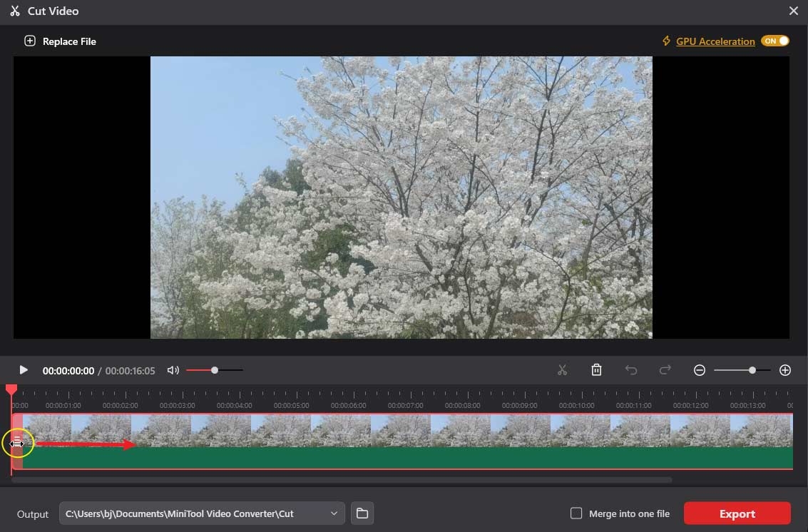Click the Cut Video scissors title icon
808x532 pixels.
(x=15, y=11)
